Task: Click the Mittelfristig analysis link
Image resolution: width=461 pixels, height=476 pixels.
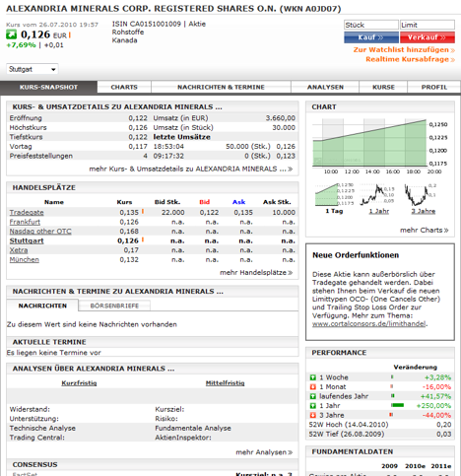Action: pyautogui.click(x=225, y=383)
